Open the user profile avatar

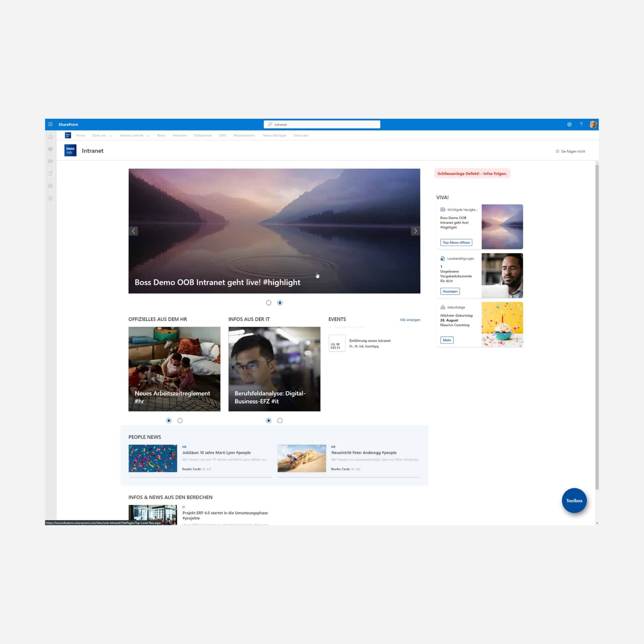coord(593,124)
